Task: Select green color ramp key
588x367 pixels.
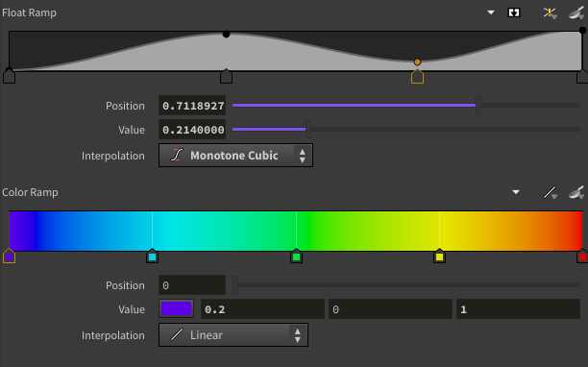Action: (296, 257)
